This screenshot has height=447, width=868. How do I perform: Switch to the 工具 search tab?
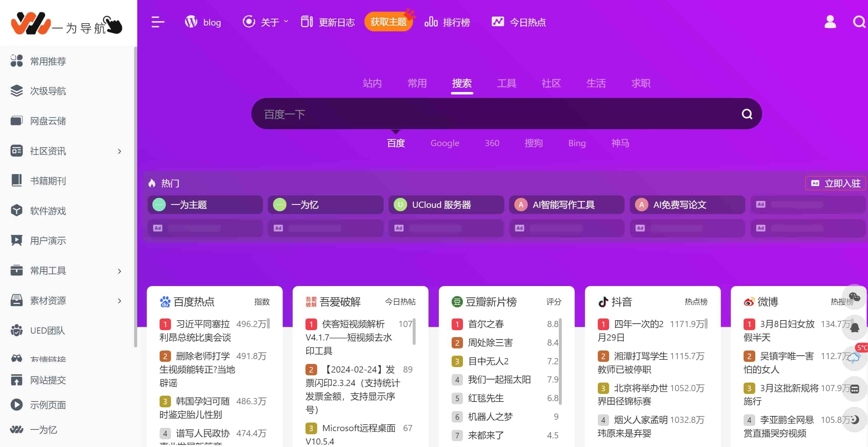506,83
